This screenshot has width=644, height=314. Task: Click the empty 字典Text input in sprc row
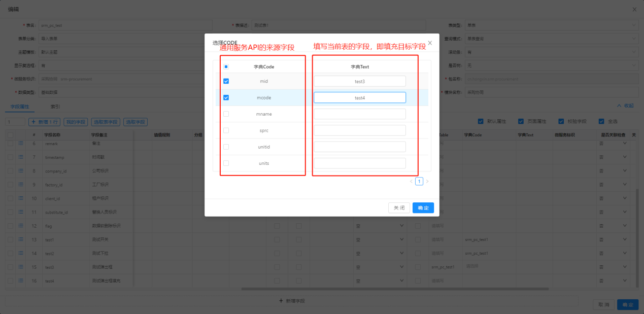(x=360, y=130)
